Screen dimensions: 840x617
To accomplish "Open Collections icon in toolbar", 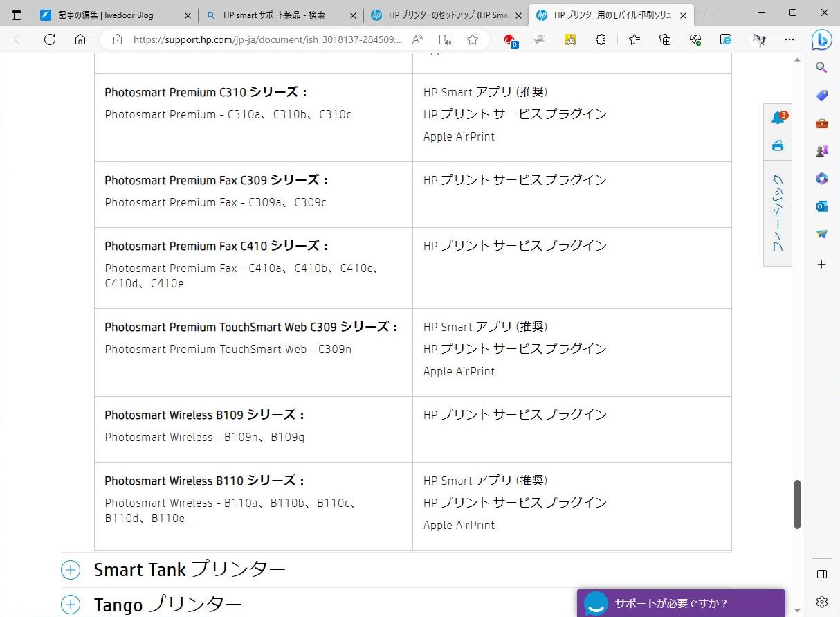I will pyautogui.click(x=665, y=39).
